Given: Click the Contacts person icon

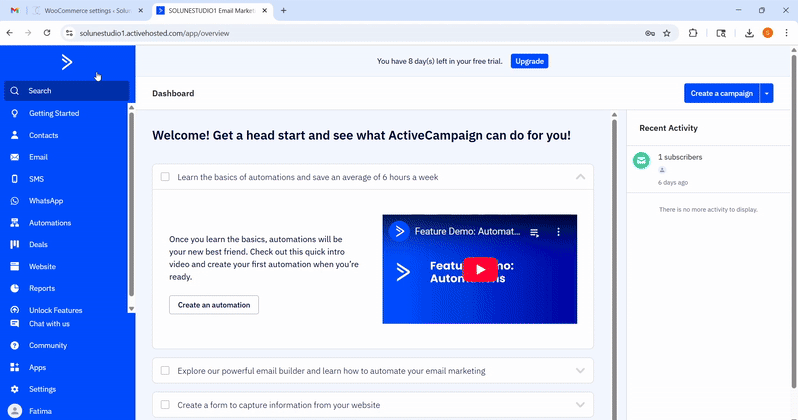Looking at the screenshot, I should tap(15, 135).
